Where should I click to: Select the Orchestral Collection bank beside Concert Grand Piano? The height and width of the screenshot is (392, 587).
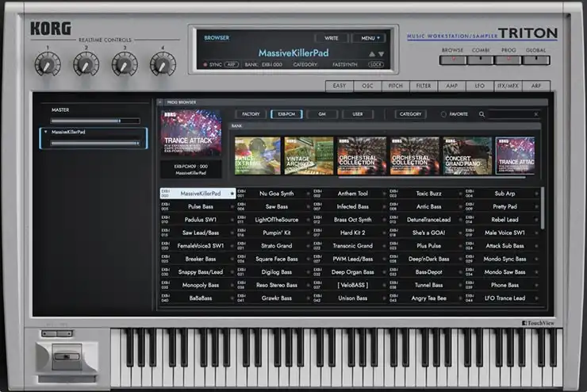click(414, 156)
